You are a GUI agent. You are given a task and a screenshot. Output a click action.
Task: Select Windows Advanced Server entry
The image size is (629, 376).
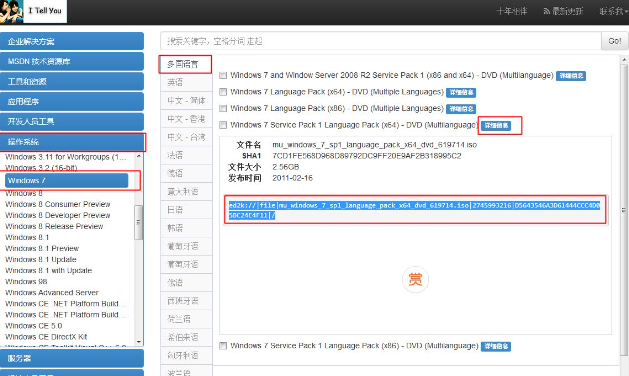pos(51,293)
